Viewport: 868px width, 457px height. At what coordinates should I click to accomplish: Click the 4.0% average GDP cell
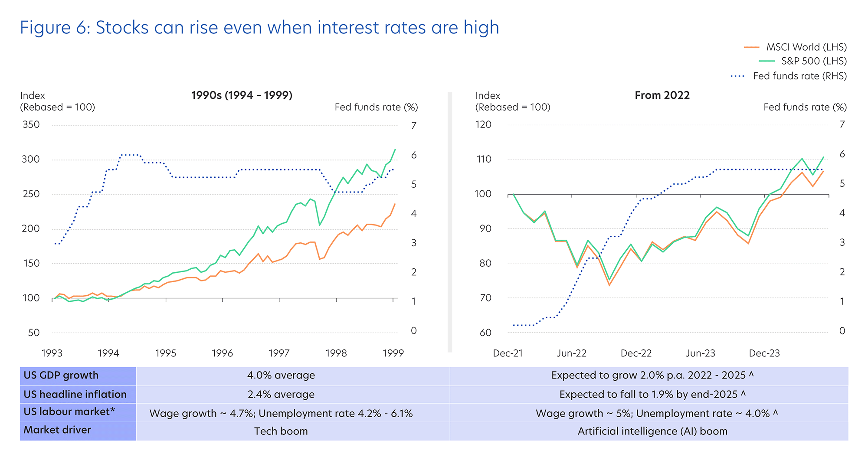tap(281, 375)
